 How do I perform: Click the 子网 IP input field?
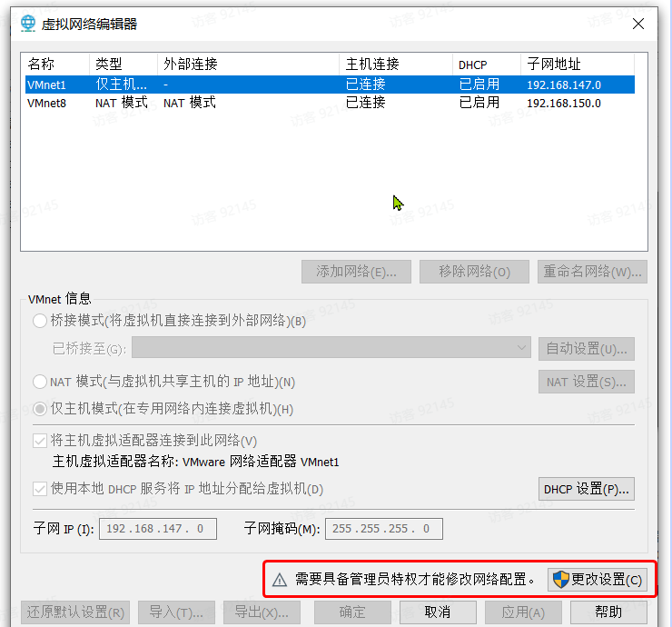click(x=158, y=529)
